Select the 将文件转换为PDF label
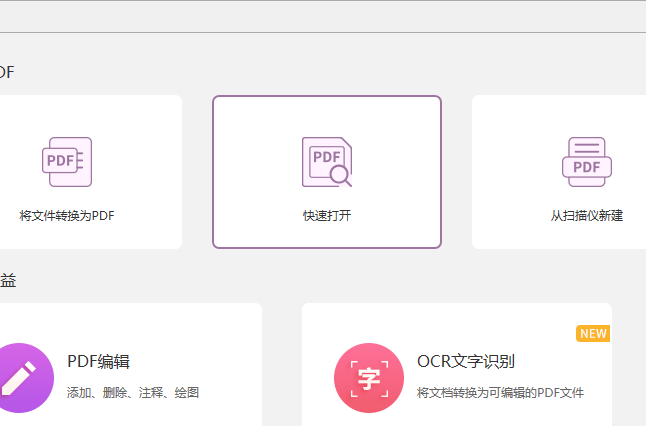The width and height of the screenshot is (646, 426). tap(67, 215)
